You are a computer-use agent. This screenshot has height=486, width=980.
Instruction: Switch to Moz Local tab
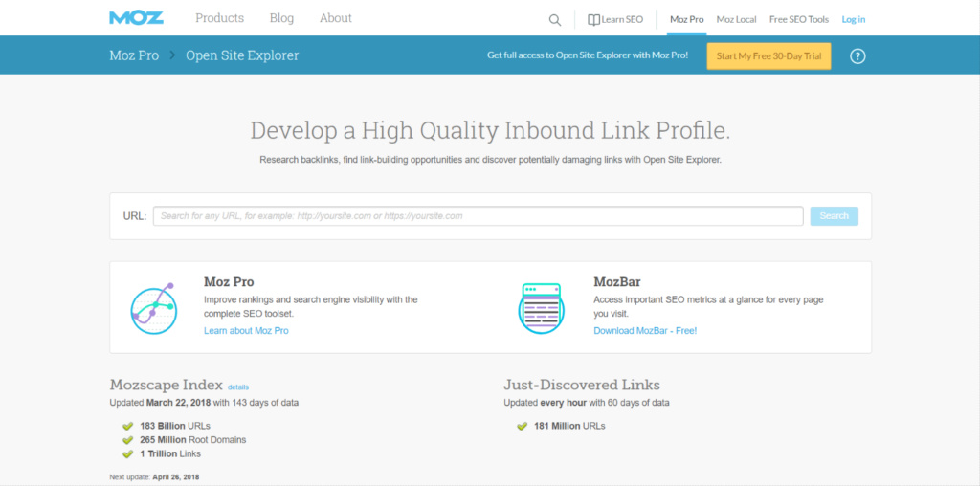point(736,19)
